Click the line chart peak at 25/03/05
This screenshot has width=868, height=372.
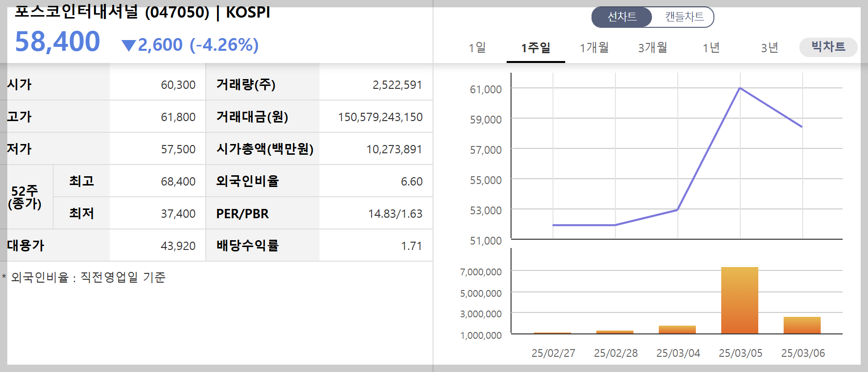pyautogui.click(x=740, y=88)
